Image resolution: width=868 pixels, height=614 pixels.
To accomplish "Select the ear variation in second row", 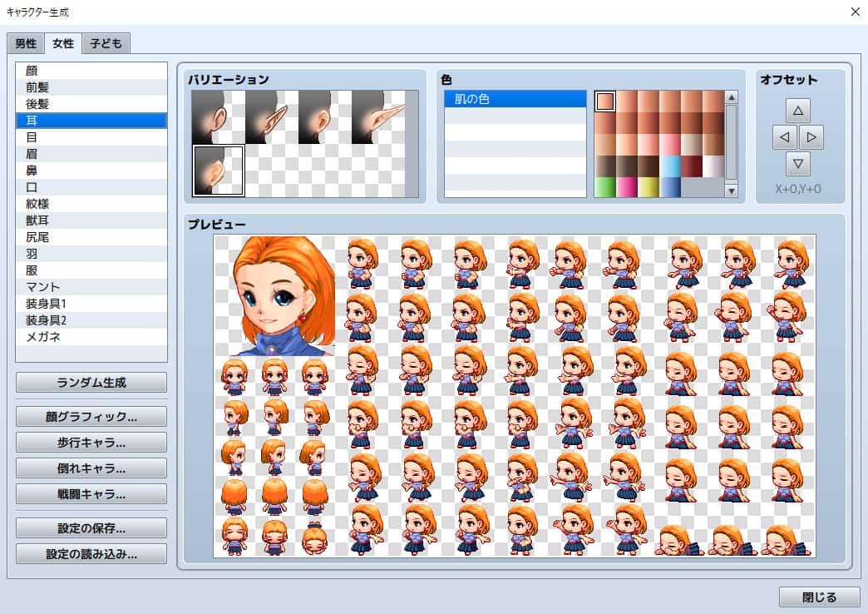I will point(218,171).
